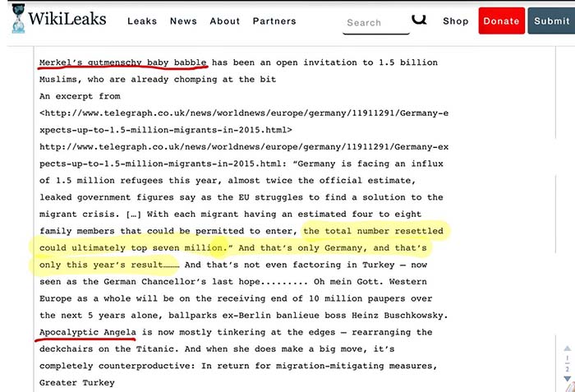This screenshot has width=575, height=392.
Task: Click the red Donate button
Action: coord(501,21)
